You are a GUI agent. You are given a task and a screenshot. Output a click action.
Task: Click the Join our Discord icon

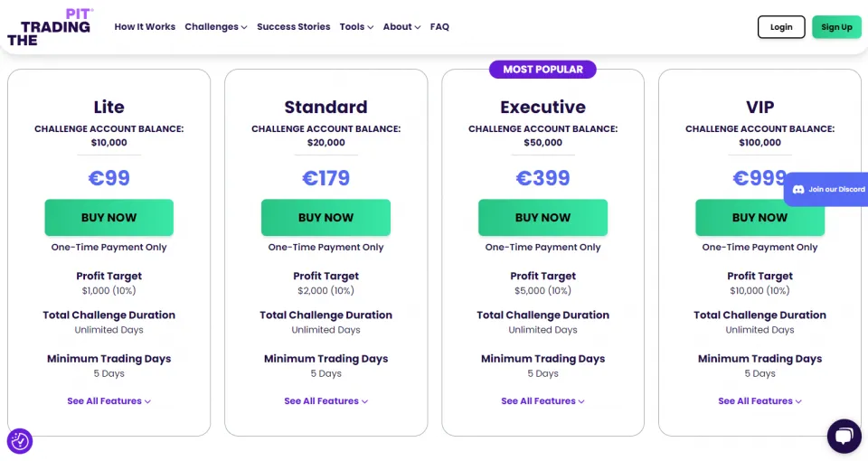[x=798, y=190]
